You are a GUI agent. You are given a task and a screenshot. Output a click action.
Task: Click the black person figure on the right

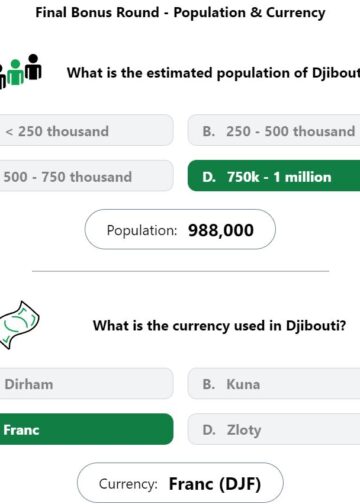pyautogui.click(x=33, y=67)
